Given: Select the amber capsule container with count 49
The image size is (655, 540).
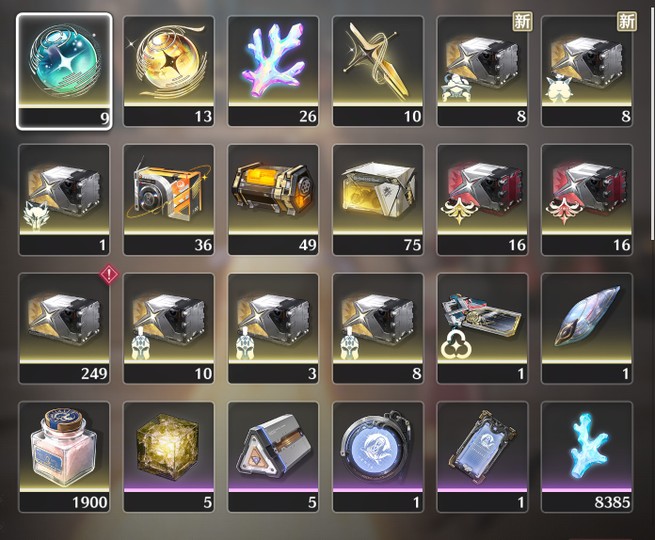Looking at the screenshot, I should pyautogui.click(x=273, y=200).
